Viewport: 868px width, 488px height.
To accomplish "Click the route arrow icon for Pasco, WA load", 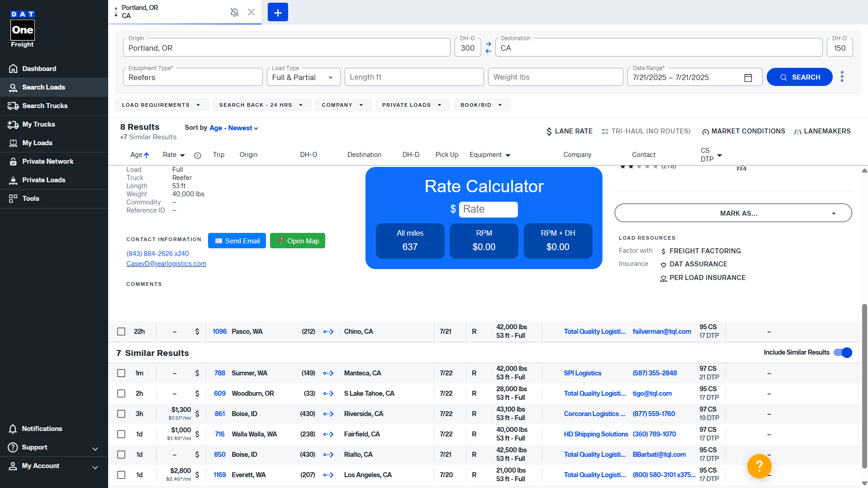I will click(x=328, y=332).
